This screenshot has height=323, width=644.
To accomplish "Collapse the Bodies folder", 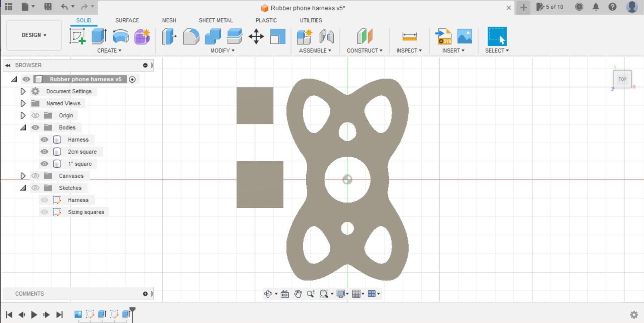I will pos(23,127).
